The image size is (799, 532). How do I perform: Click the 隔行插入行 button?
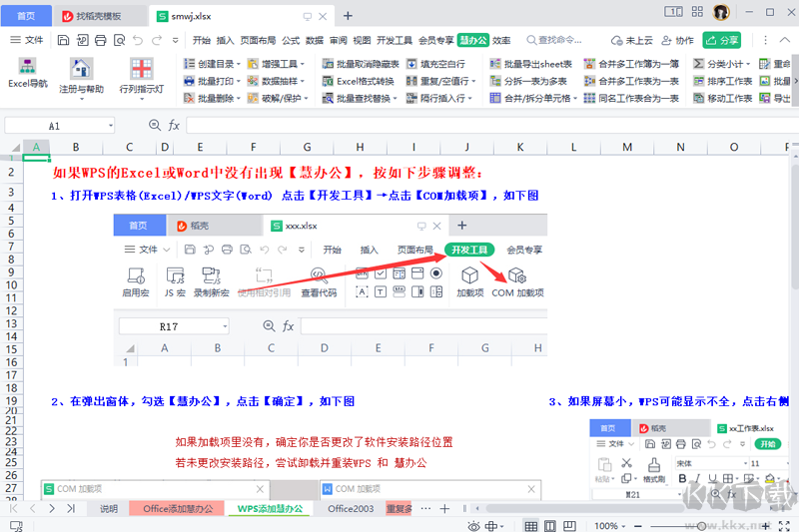tap(439, 98)
